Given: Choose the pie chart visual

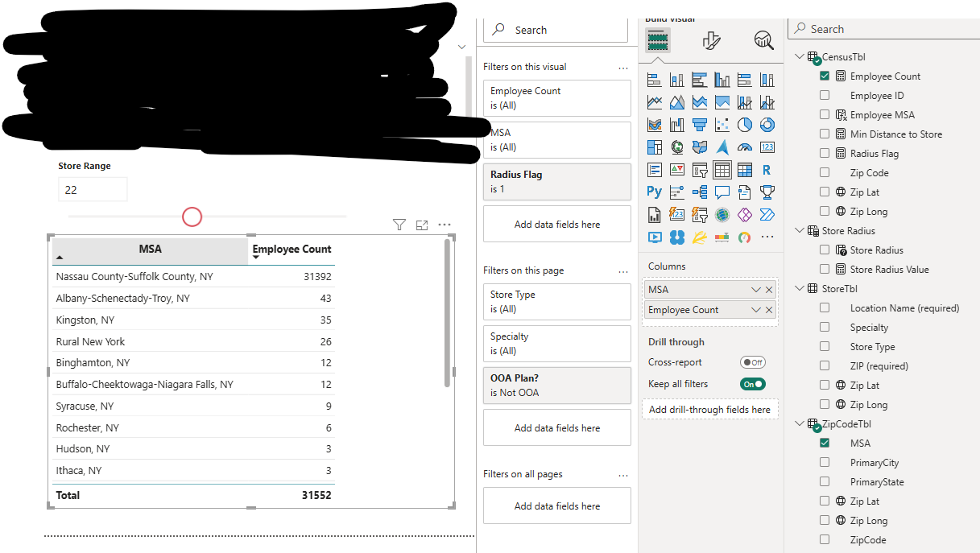Looking at the screenshot, I should [x=744, y=125].
